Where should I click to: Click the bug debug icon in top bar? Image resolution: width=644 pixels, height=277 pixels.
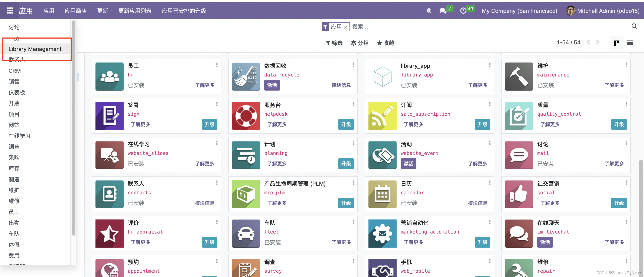click(x=429, y=11)
